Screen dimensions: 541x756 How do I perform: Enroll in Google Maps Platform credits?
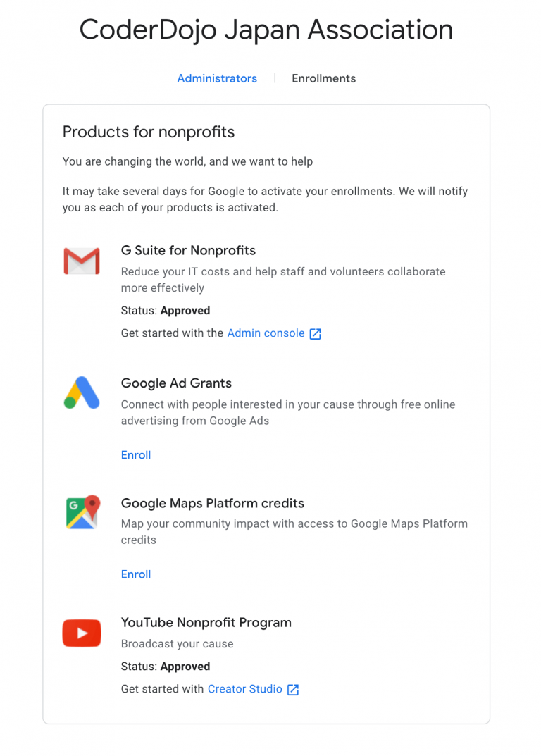click(135, 574)
